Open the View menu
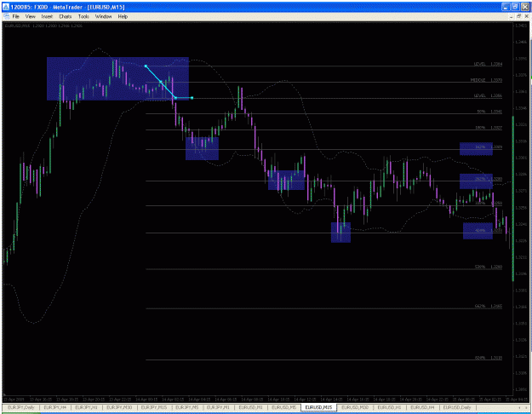This screenshot has height=414, width=532. 30,16
